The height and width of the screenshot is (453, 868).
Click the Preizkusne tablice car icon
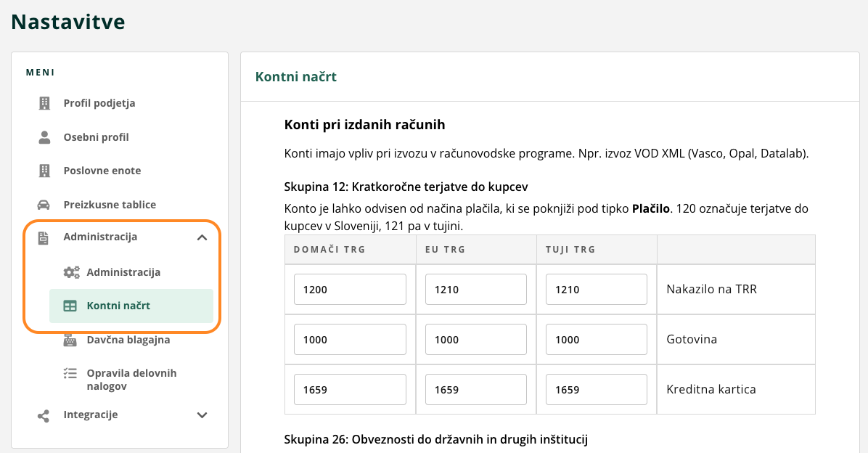pyautogui.click(x=44, y=205)
